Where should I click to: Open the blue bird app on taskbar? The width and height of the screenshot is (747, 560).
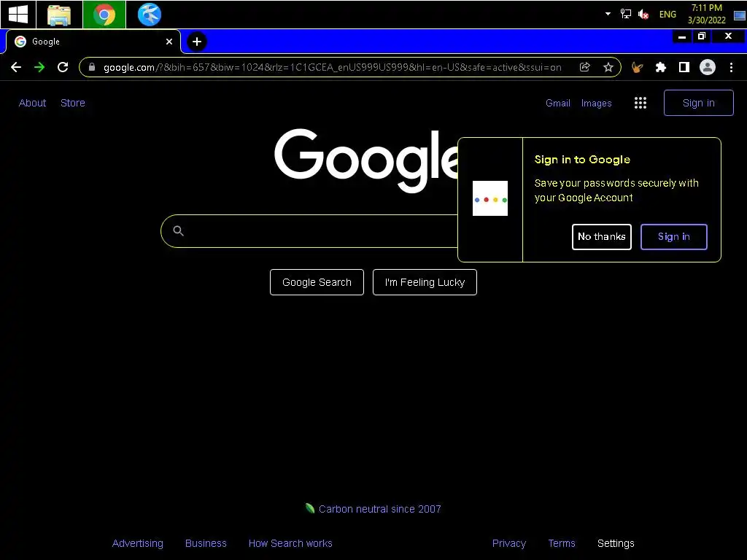pos(149,15)
